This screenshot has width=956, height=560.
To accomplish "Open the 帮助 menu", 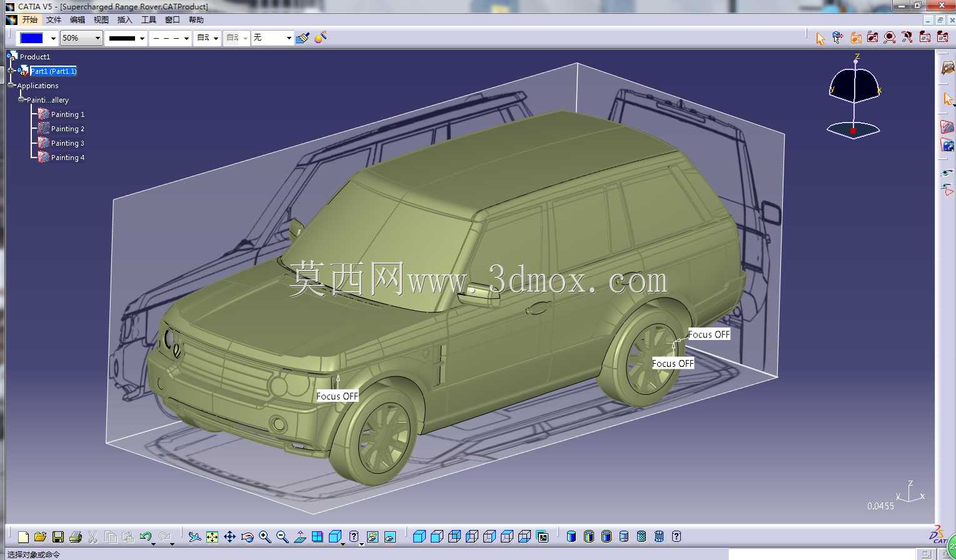I will (x=196, y=20).
